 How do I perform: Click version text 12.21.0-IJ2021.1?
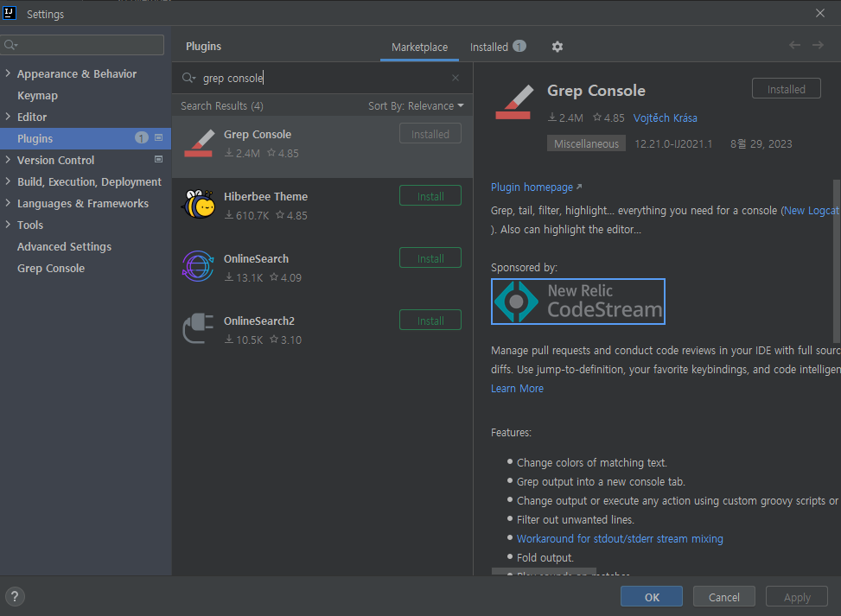coord(673,143)
